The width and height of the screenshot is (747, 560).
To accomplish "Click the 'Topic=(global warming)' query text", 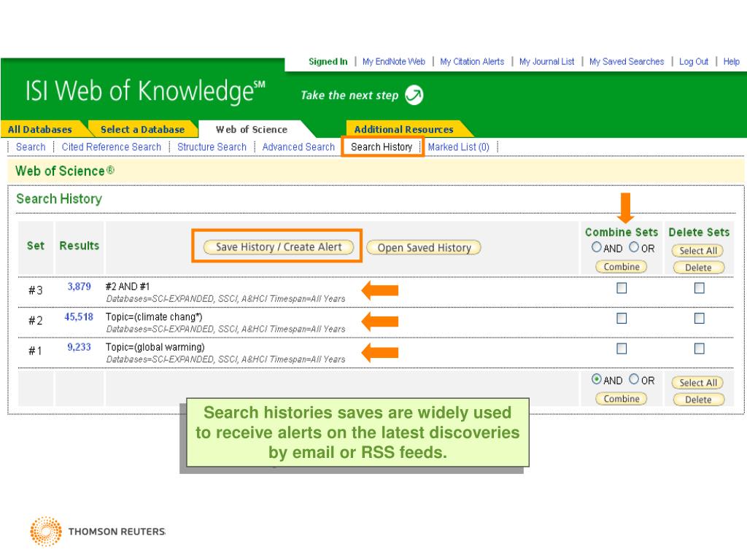I will pos(155,347).
